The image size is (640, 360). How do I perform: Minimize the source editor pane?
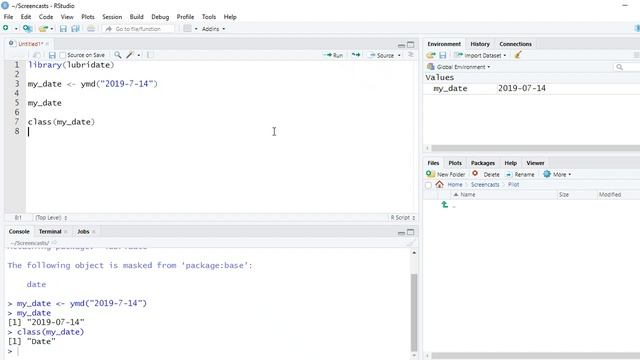pos(401,44)
